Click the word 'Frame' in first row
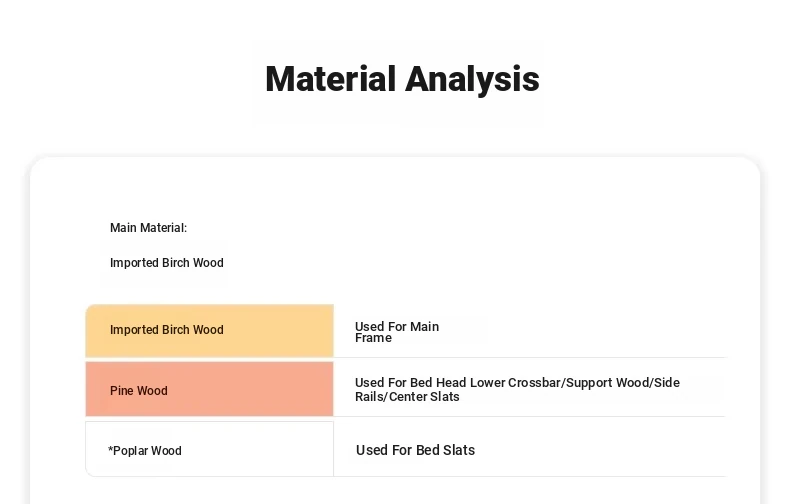Viewport: 790px width, 504px height. (x=373, y=338)
